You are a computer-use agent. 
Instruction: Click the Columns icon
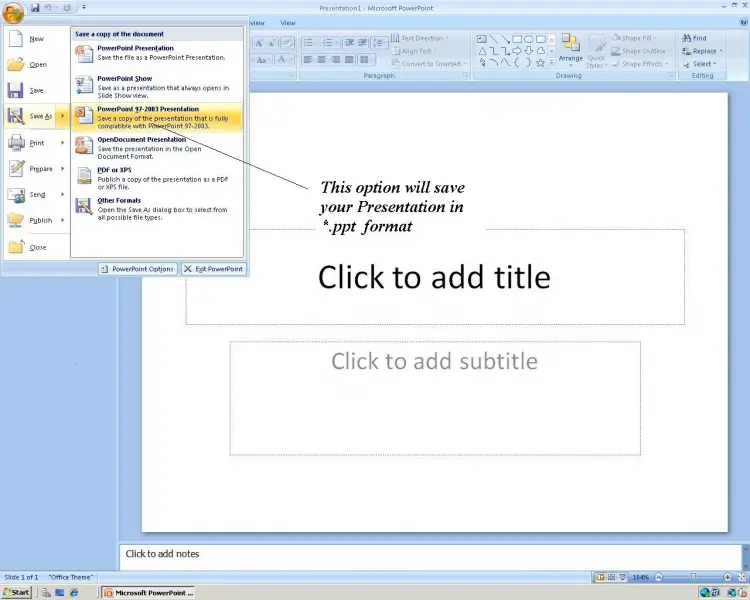(366, 60)
